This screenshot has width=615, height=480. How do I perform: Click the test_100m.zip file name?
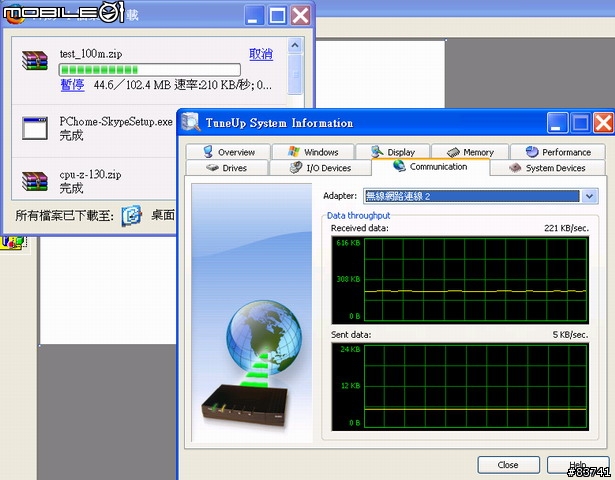click(91, 54)
